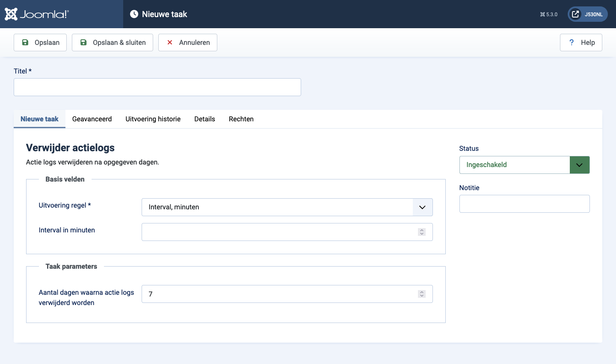Click the Interval in minuten label

coord(67,230)
